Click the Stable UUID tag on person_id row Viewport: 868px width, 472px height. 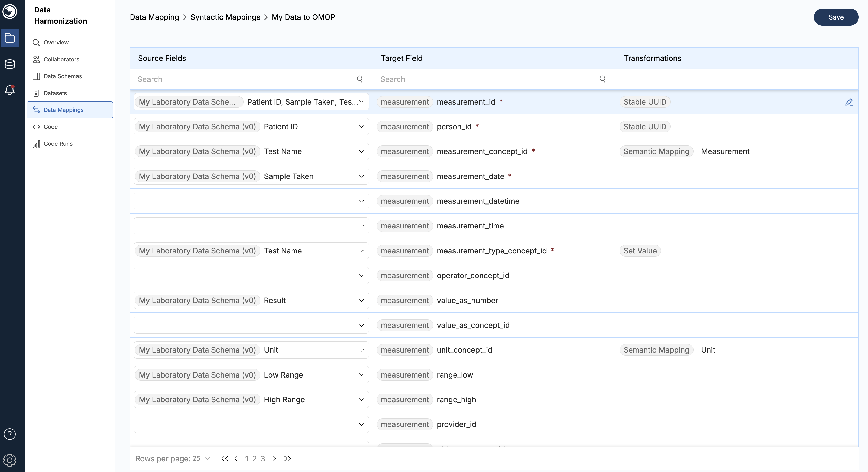pos(645,127)
